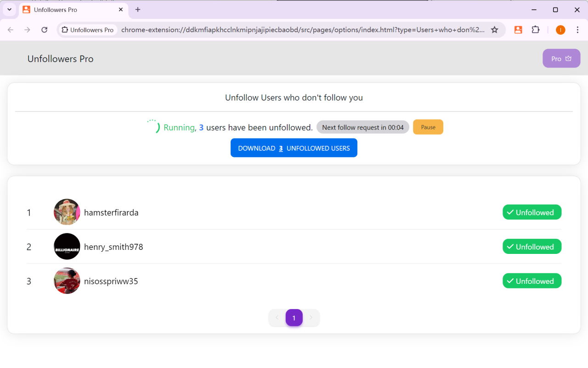Viewport: 588px width, 368px height.
Task: Pause the running unfollow process
Action: tap(428, 127)
